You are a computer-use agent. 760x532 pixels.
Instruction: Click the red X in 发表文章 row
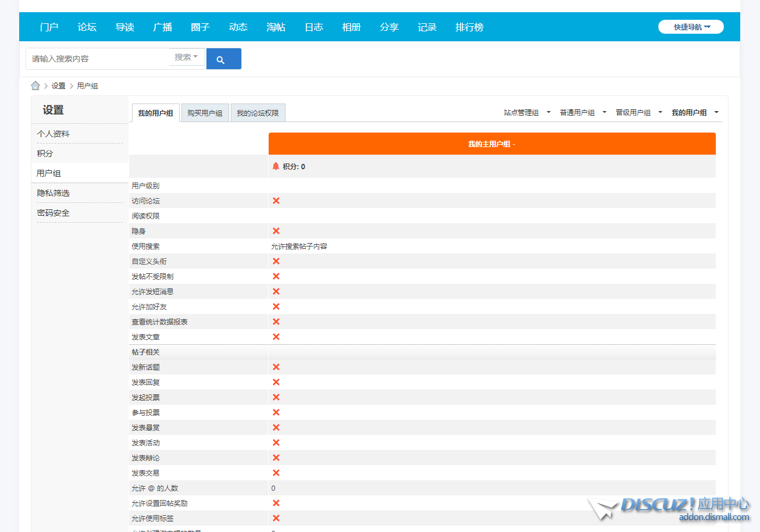(x=276, y=337)
